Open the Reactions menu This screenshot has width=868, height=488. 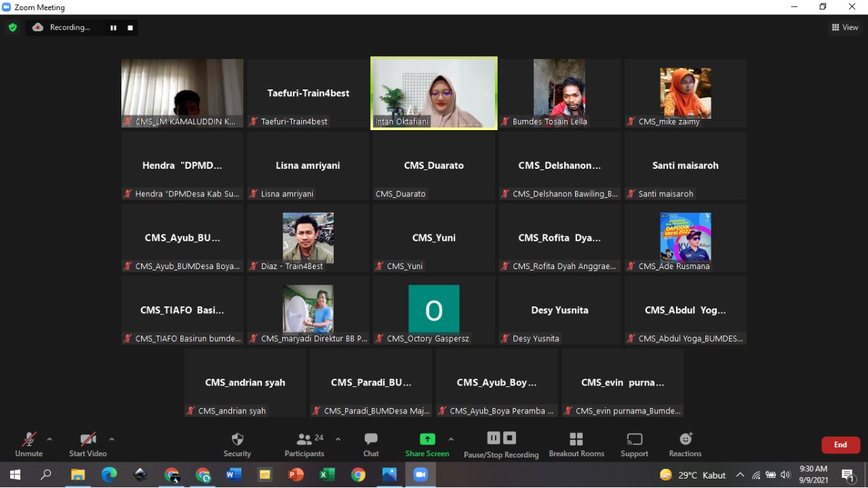pyautogui.click(x=685, y=445)
